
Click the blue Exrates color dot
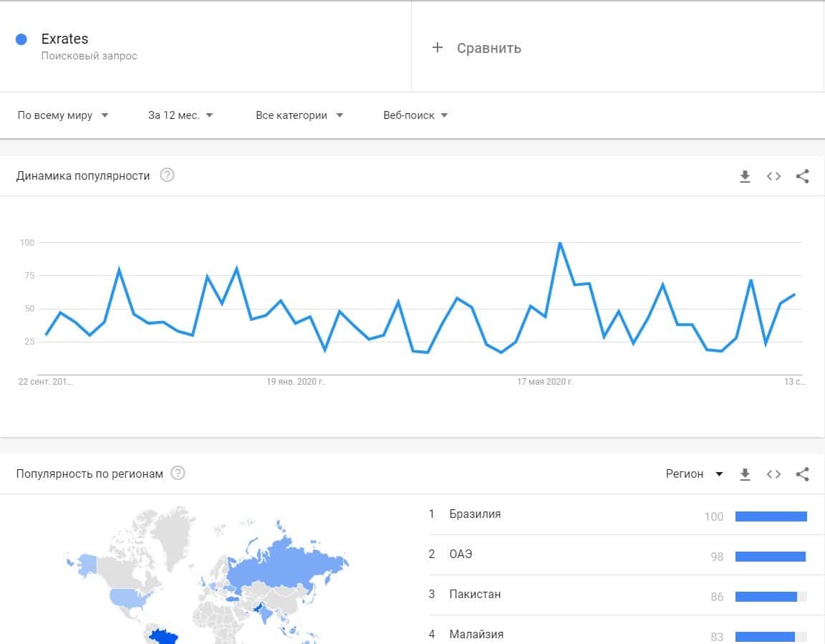pos(21,39)
